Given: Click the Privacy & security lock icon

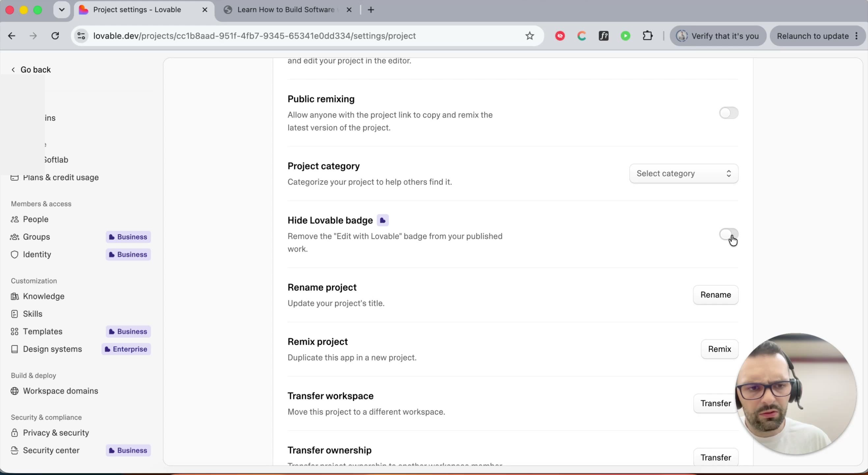Looking at the screenshot, I should pyautogui.click(x=14, y=433).
